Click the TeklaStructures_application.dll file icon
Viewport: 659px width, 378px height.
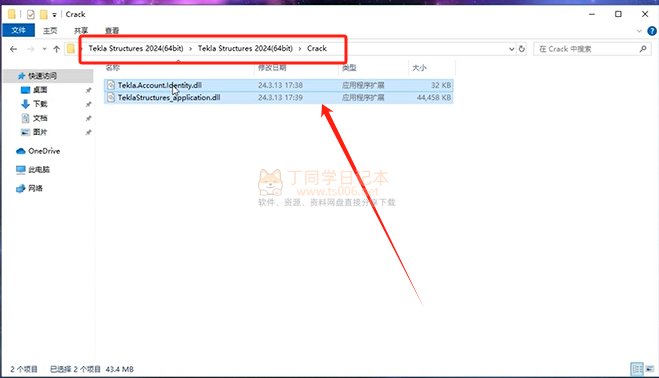111,98
